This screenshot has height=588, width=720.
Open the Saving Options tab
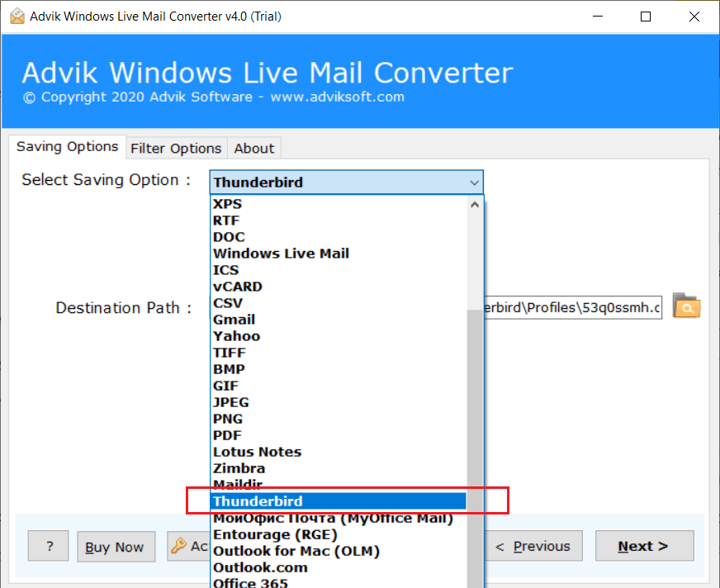pyautogui.click(x=68, y=147)
